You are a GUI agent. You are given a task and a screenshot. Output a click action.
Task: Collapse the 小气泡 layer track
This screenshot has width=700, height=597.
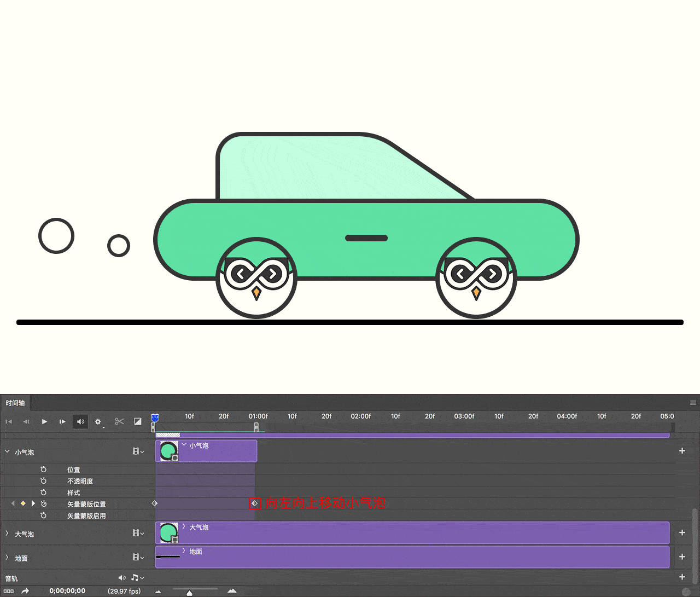point(7,452)
